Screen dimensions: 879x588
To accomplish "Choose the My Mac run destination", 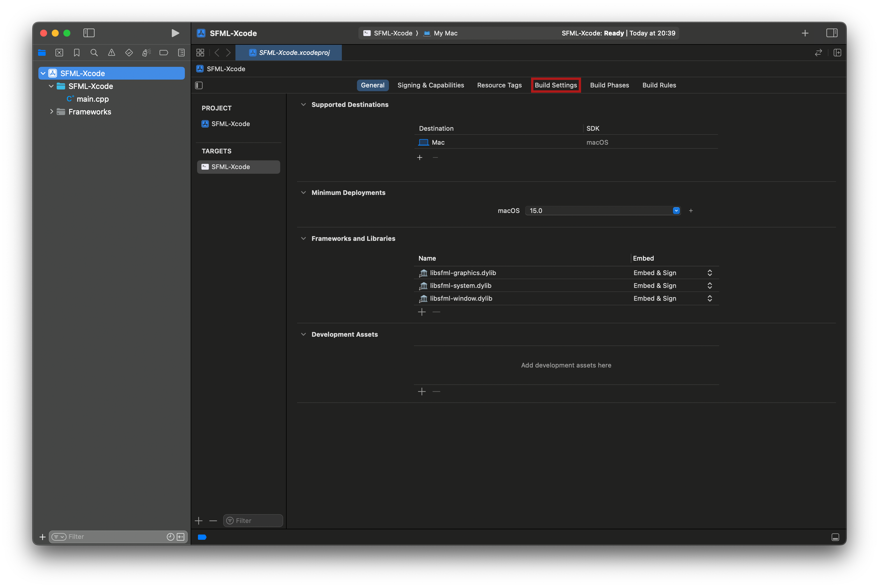I will tap(440, 33).
